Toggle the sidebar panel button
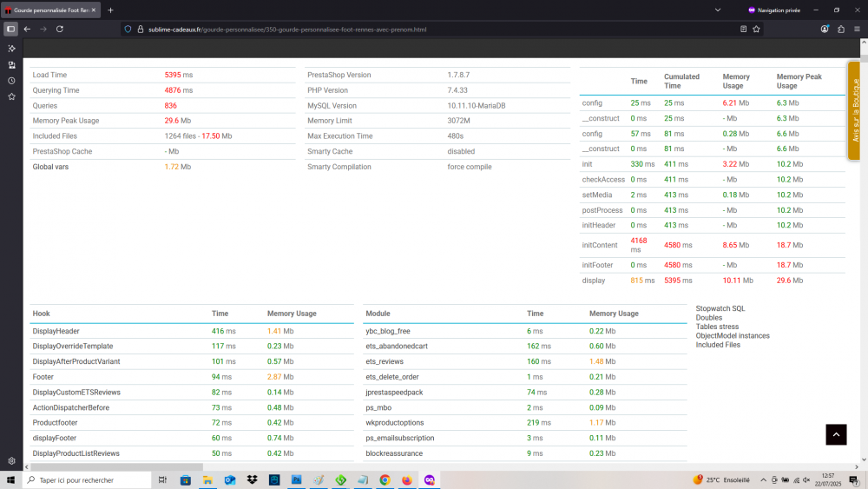868x489 pixels. point(10,29)
